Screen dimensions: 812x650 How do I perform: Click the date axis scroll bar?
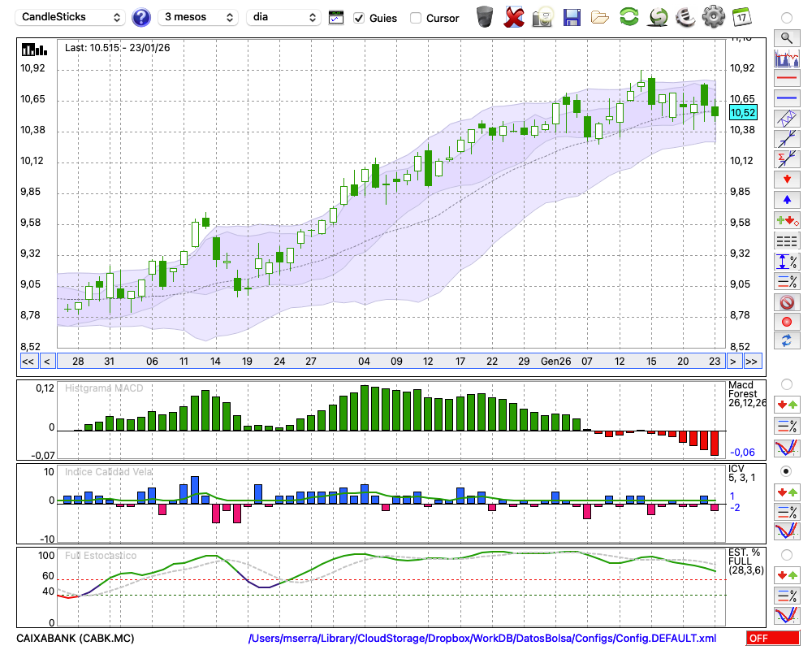391,362
